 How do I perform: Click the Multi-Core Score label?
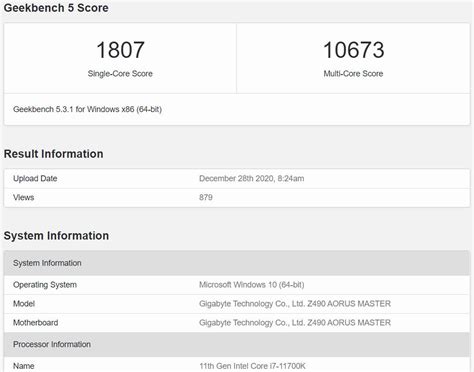tap(353, 74)
